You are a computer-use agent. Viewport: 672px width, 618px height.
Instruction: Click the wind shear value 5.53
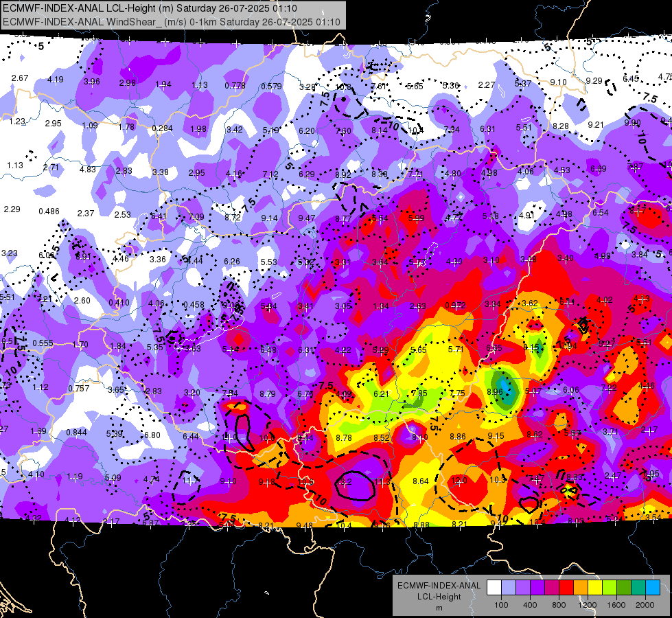pos(268,262)
